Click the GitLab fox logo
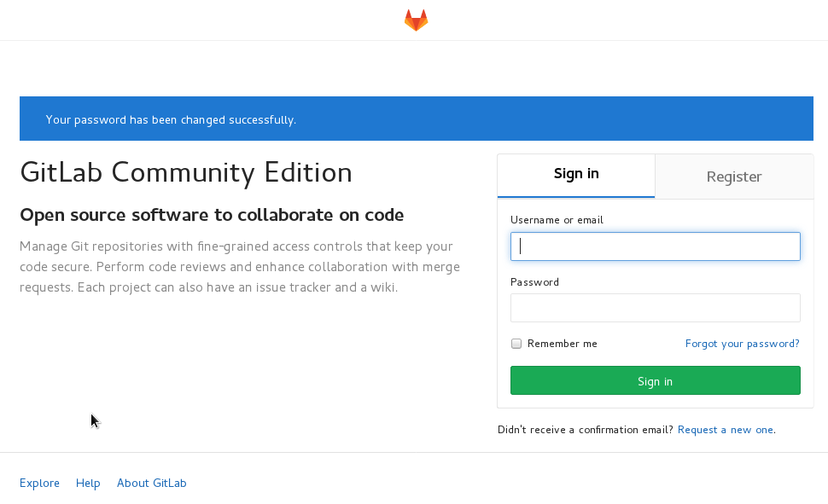This screenshot has width=828, height=504. 416,20
